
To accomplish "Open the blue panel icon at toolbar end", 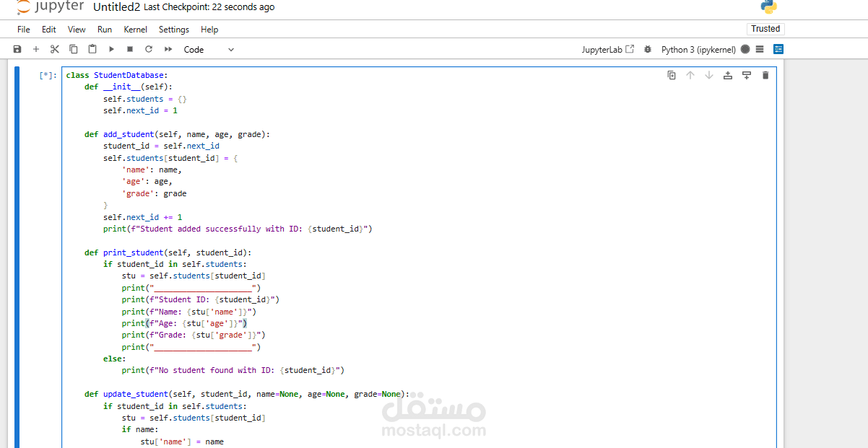I will [x=778, y=49].
